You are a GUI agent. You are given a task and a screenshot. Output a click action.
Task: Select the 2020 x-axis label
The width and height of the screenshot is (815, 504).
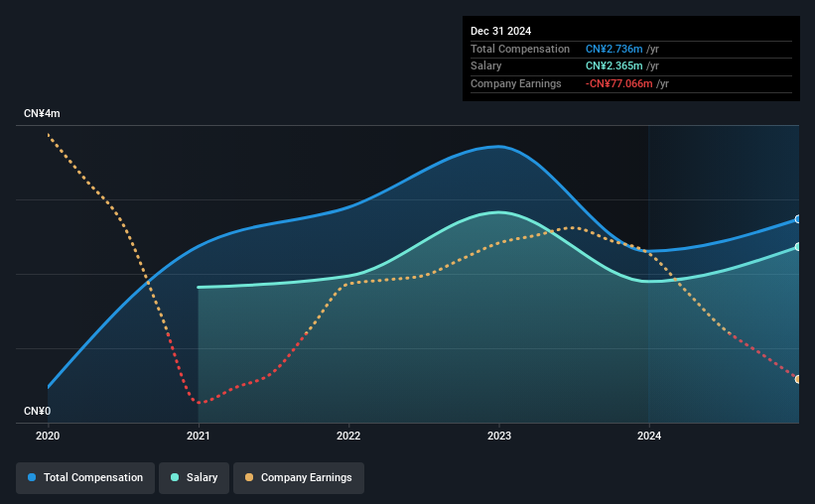click(48, 436)
